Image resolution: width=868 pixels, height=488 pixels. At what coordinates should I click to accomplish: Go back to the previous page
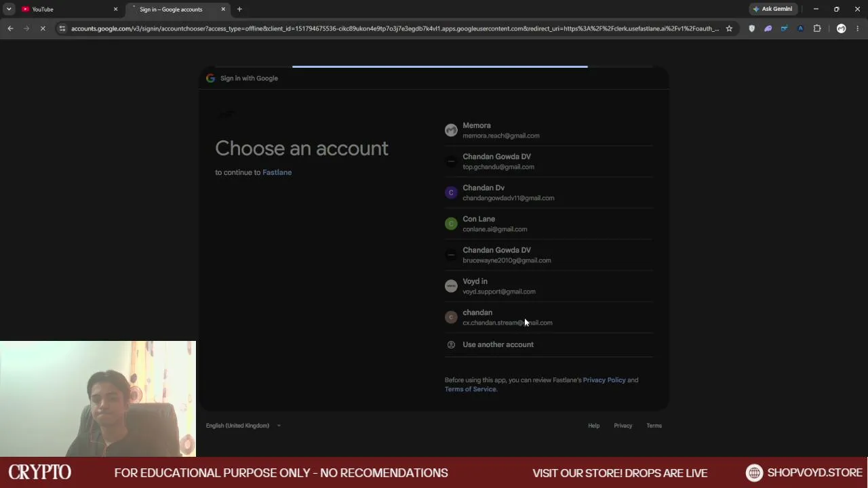coord(10,28)
